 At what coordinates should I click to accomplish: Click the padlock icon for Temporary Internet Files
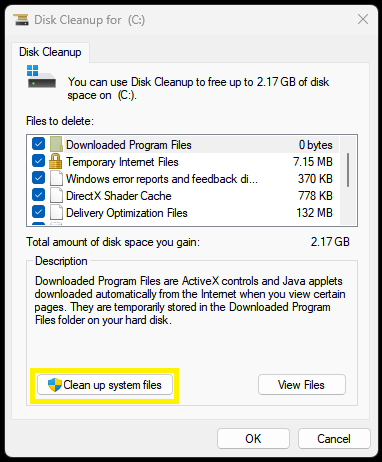coord(56,162)
